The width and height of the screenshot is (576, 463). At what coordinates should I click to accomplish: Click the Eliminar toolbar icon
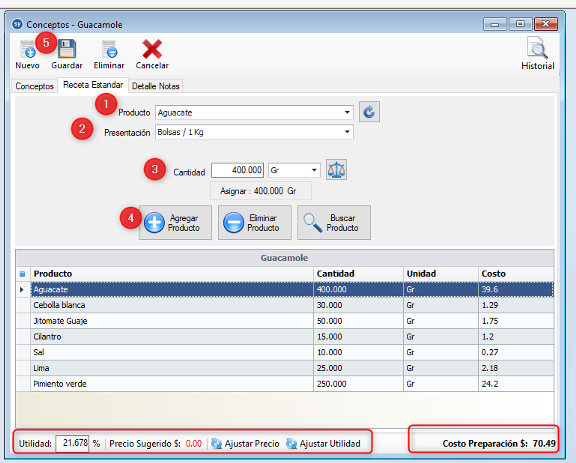pos(109,49)
